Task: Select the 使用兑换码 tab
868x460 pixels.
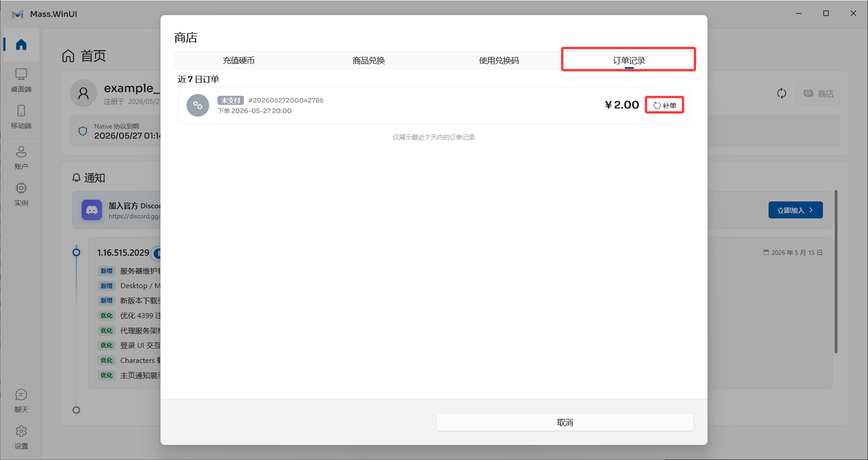Action: point(499,61)
